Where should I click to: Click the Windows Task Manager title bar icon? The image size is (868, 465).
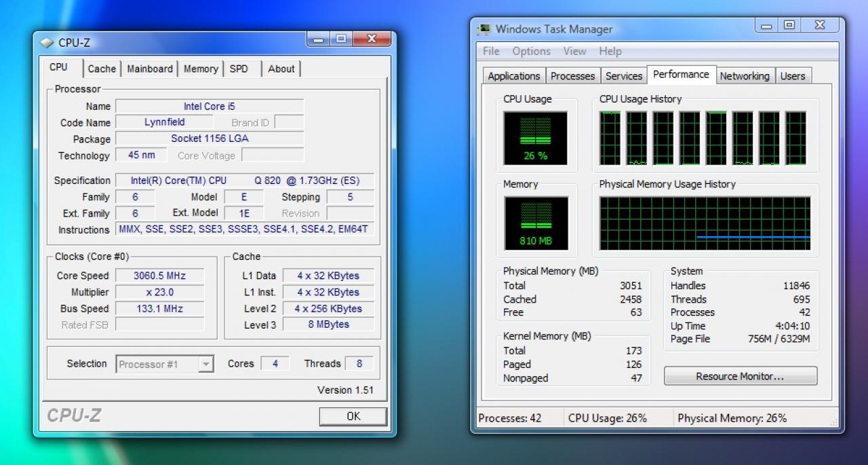(x=484, y=29)
